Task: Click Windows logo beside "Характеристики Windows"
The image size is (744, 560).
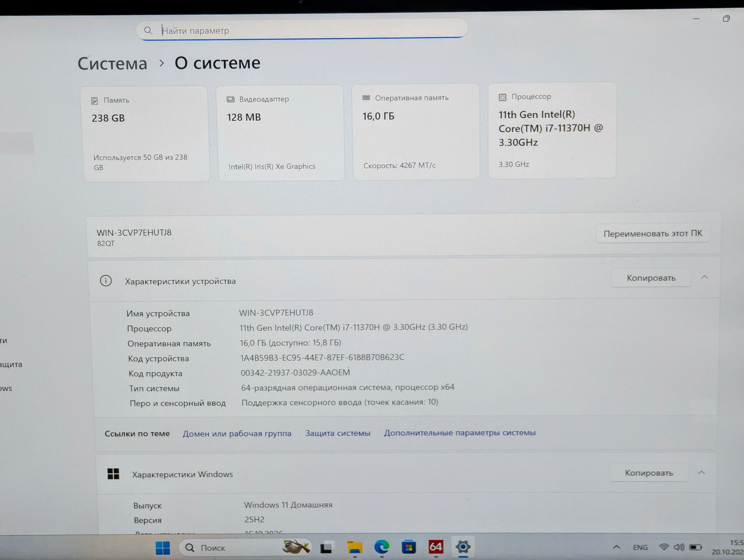Action: [x=113, y=474]
